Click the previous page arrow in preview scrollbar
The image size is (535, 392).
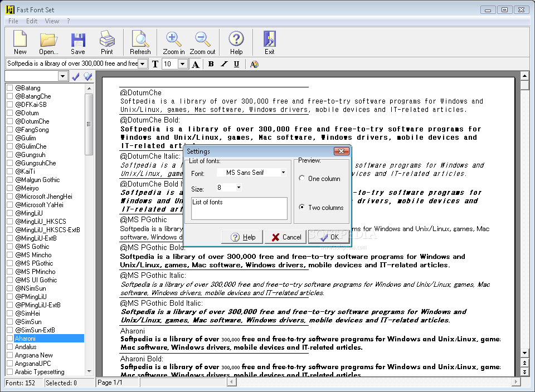point(524,363)
